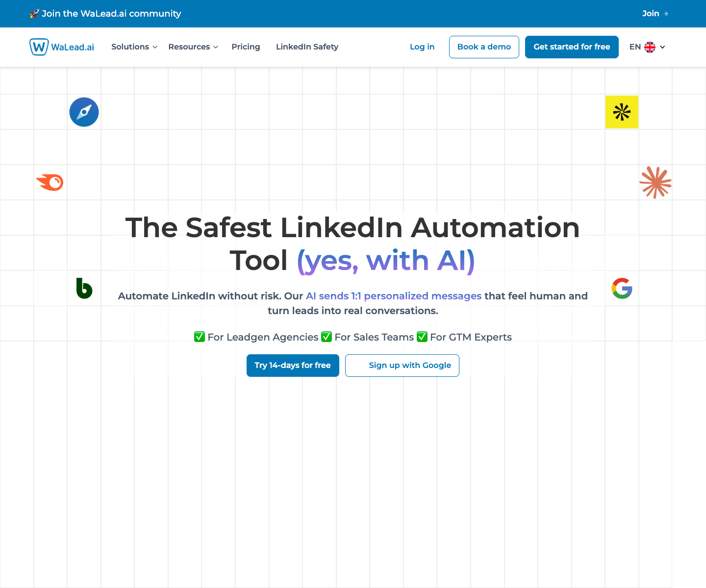Click 'The Safest LinkedIn Automation' headline

tap(353, 228)
